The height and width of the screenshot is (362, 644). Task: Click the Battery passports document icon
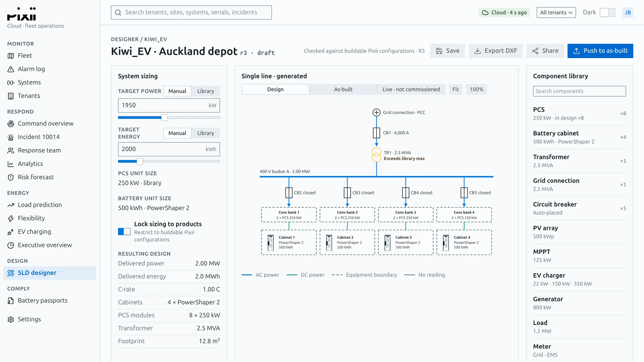click(x=11, y=301)
